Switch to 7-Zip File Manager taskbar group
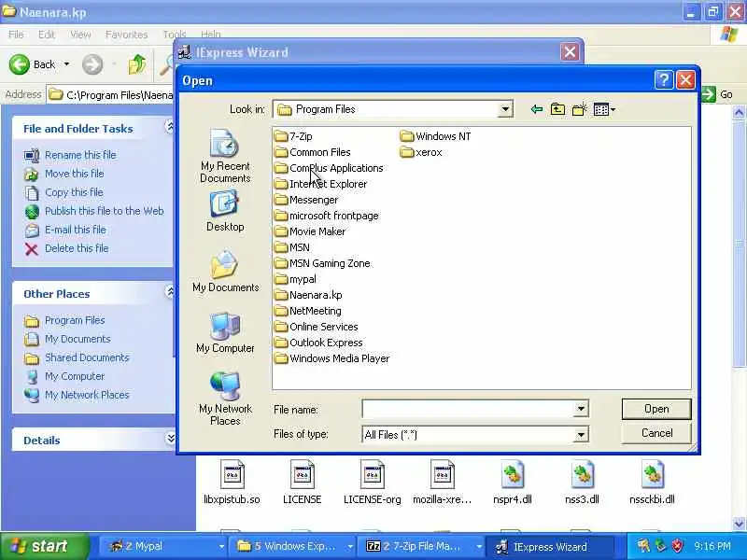 [421, 546]
